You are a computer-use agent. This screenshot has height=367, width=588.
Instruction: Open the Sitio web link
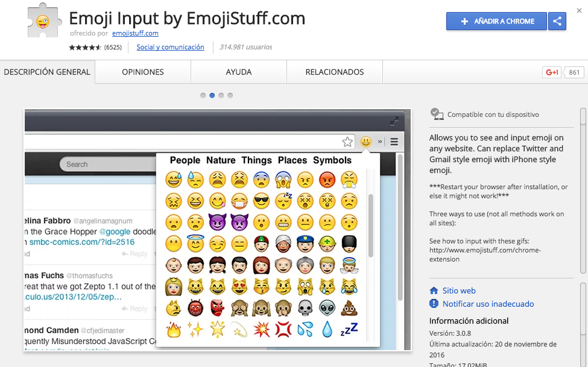[x=460, y=290]
